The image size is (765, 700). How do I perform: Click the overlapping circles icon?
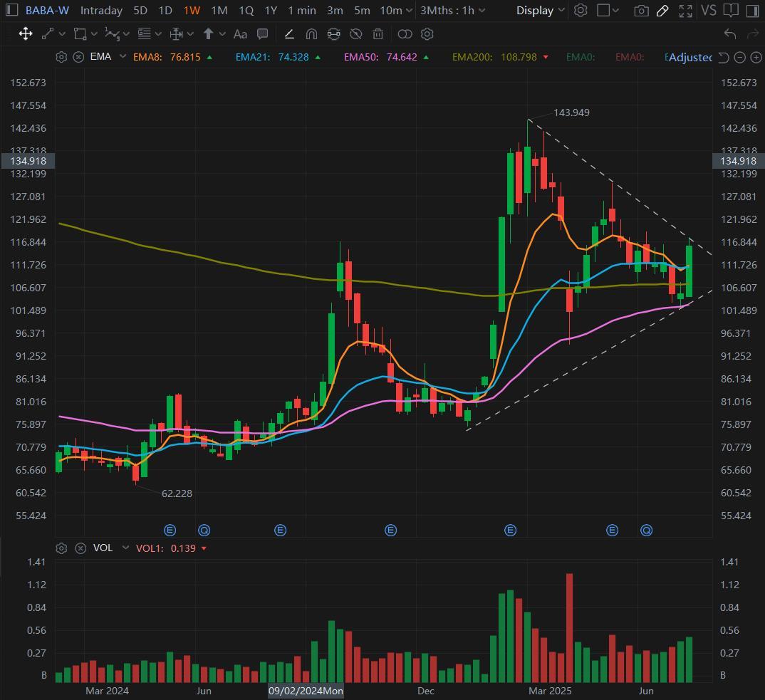tap(405, 33)
